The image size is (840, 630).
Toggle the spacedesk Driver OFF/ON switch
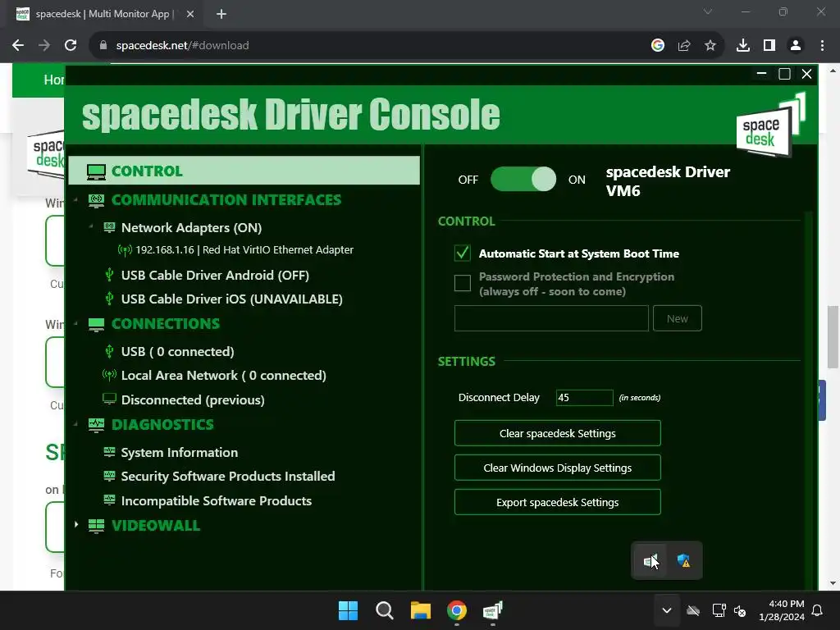click(x=523, y=180)
